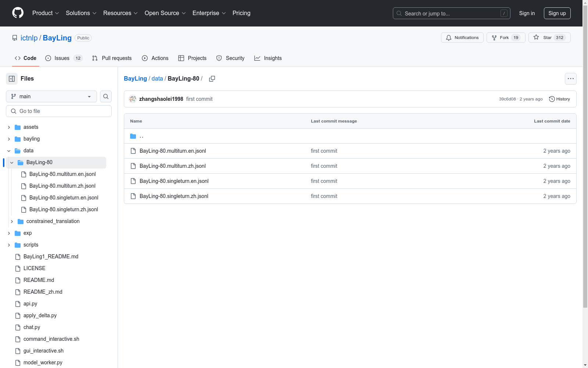Fork the BayLing repository
This screenshot has width=588, height=368.
(x=506, y=38)
